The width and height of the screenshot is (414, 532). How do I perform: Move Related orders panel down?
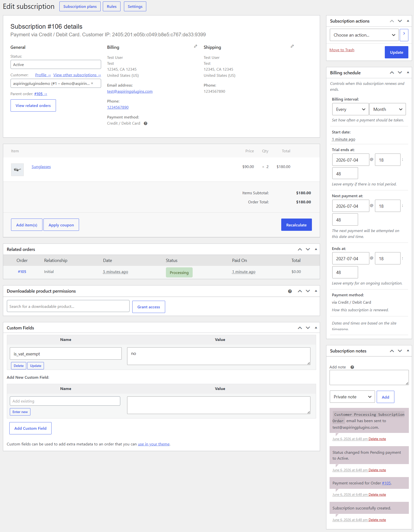click(308, 249)
